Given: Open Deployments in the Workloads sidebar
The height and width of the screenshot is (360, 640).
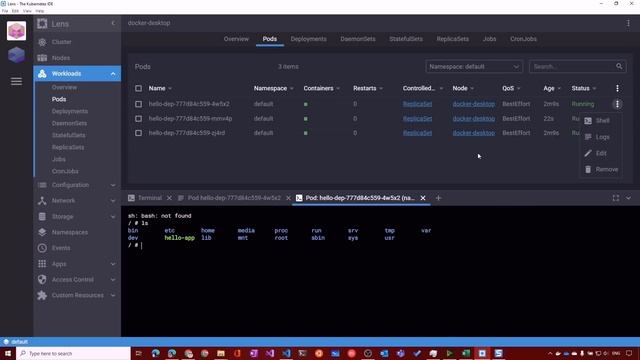Looking at the screenshot, I should pyautogui.click(x=70, y=111).
